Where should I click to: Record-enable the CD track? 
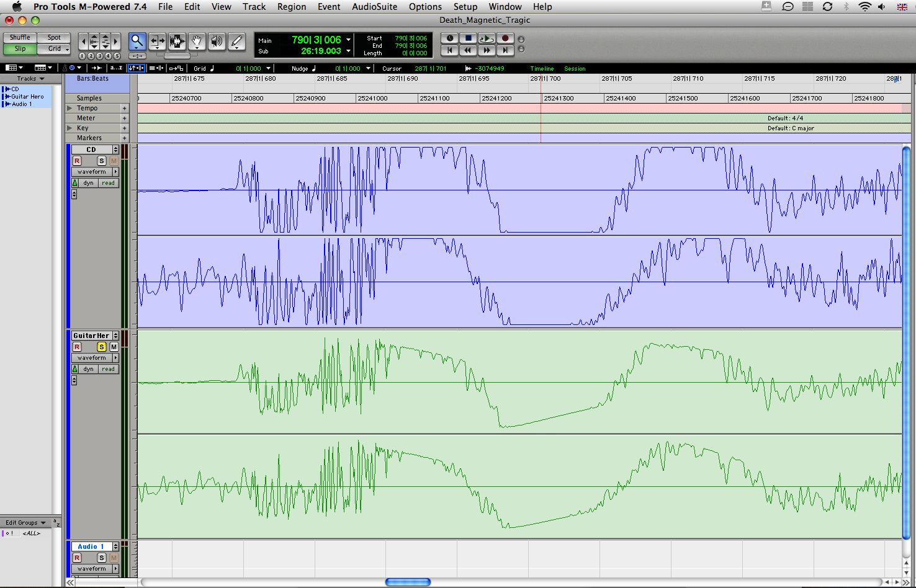pos(77,161)
